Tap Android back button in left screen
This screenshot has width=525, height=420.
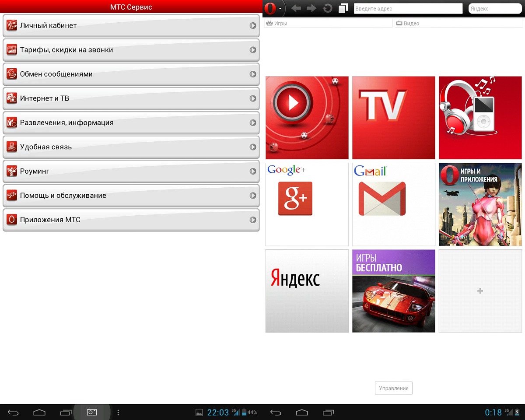[x=13, y=412]
